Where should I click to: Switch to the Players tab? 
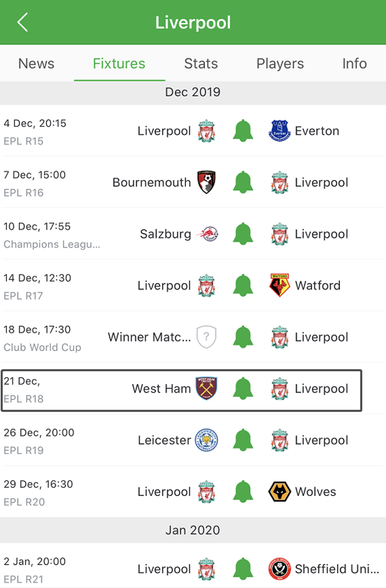coord(280,63)
